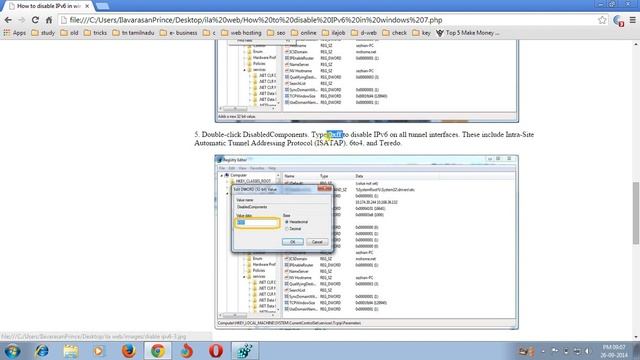Viewport: 640px width, 360px height.
Task: Click the page scrollbar thumb
Action: pyautogui.click(x=636, y=213)
